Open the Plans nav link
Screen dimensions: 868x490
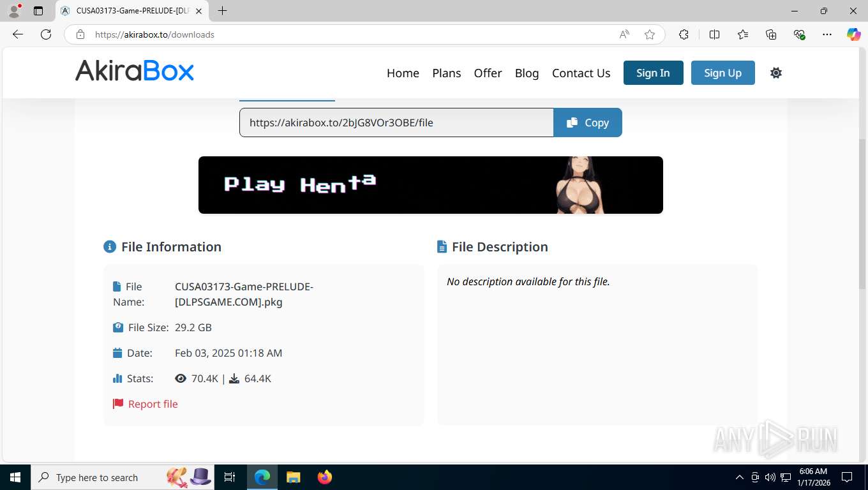click(447, 73)
